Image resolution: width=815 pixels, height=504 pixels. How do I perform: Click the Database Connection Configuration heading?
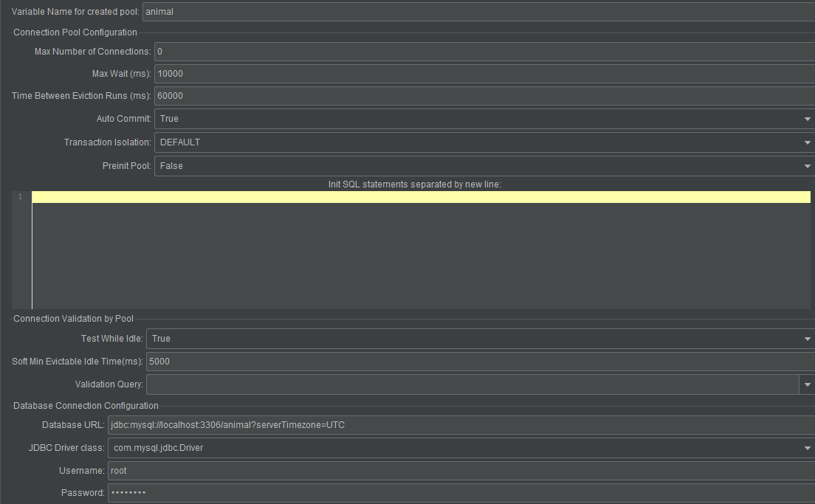(x=86, y=406)
